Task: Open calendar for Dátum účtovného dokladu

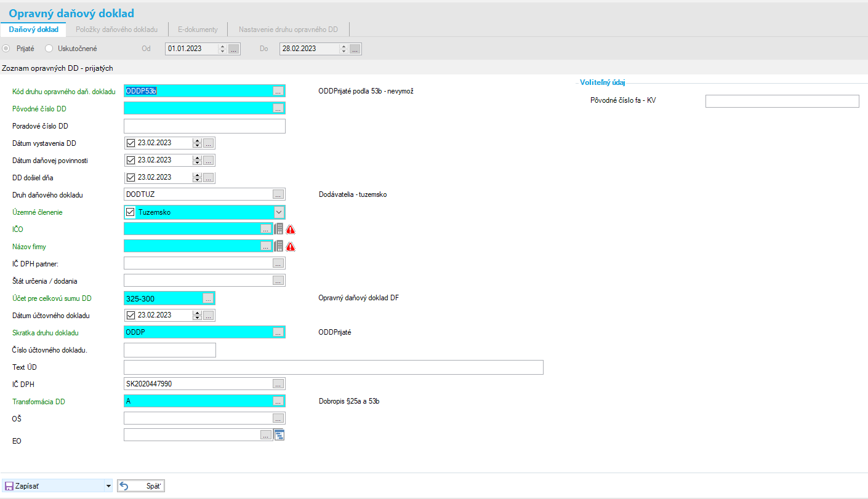Action: (x=208, y=315)
